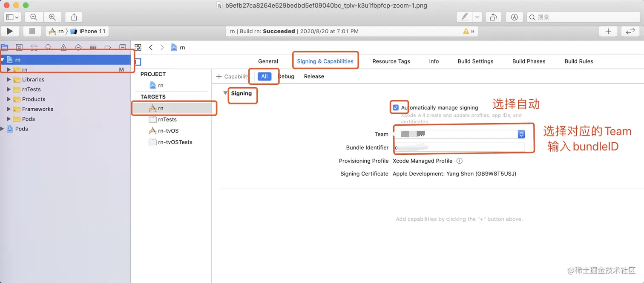
Task: Select the rn project under PROJECT
Action: 156,85
